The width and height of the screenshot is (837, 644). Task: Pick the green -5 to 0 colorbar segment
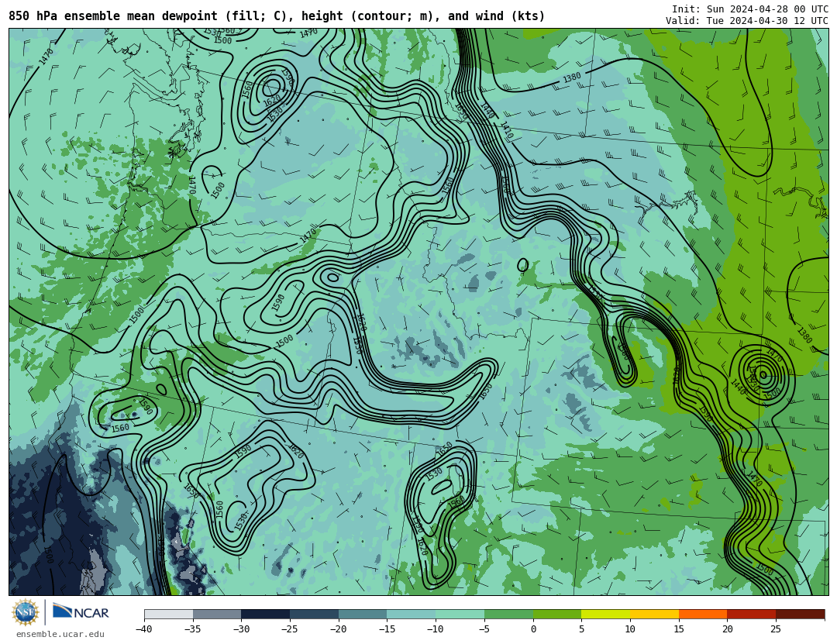(x=508, y=615)
